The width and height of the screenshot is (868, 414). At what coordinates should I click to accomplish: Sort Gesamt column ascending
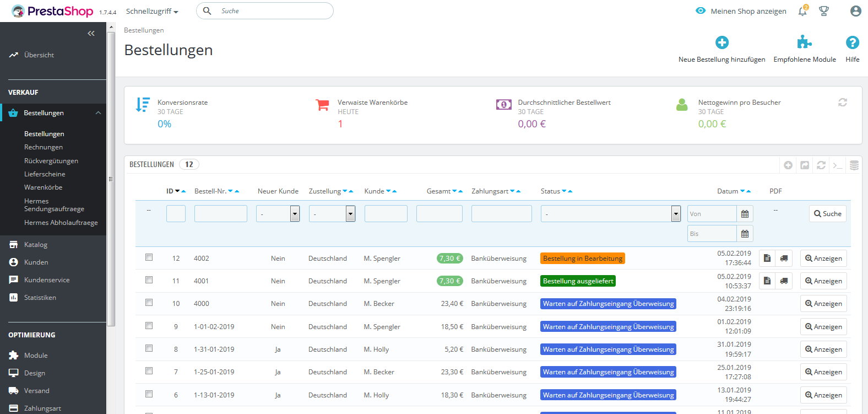click(460, 191)
